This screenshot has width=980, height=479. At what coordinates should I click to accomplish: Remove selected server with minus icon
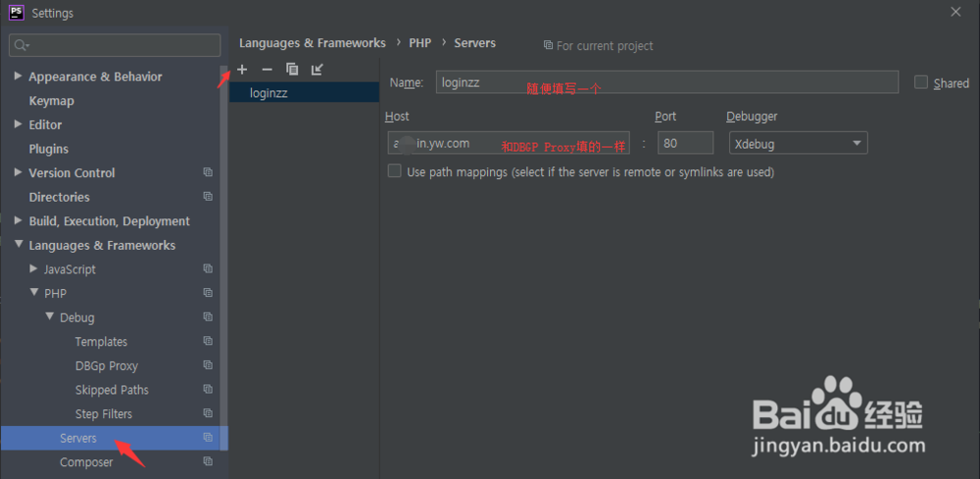[267, 70]
